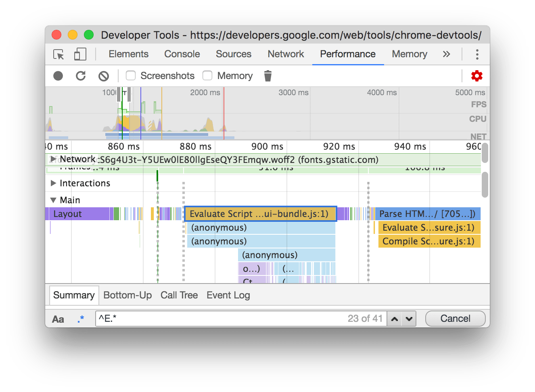Image resolution: width=535 pixels, height=392 pixels.
Task: Toggle case-sensitive search with Aa
Action: (x=58, y=319)
